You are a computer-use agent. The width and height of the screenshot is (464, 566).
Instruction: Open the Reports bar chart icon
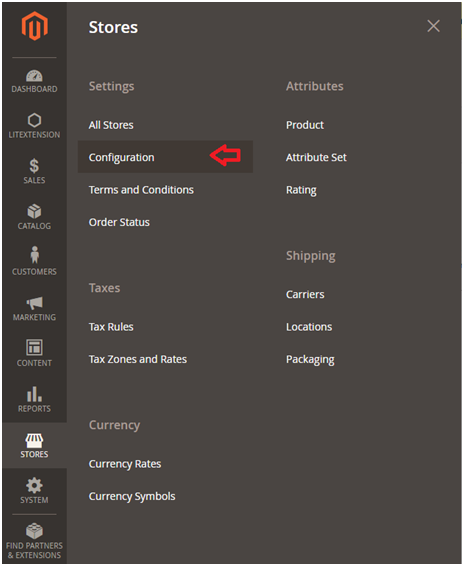34,394
